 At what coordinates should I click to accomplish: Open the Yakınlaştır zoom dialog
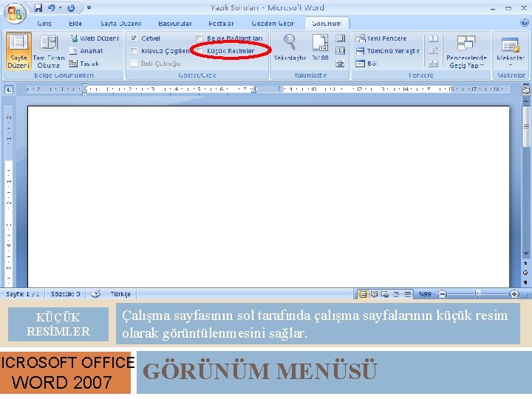click(290, 48)
